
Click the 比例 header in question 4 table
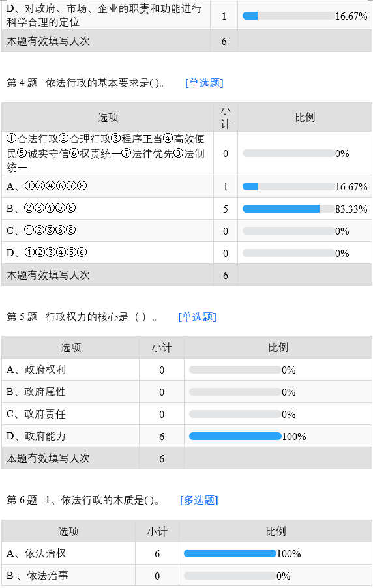(305, 117)
